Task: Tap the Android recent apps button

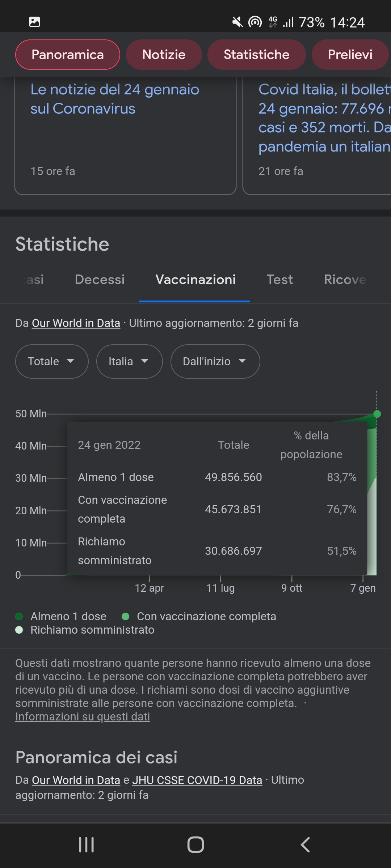Action: (86, 845)
